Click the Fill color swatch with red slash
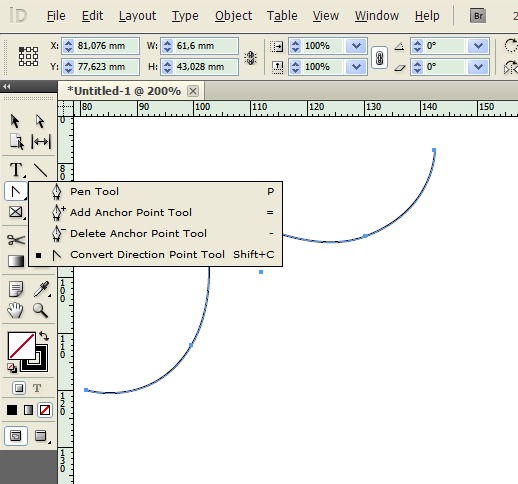 click(x=22, y=345)
